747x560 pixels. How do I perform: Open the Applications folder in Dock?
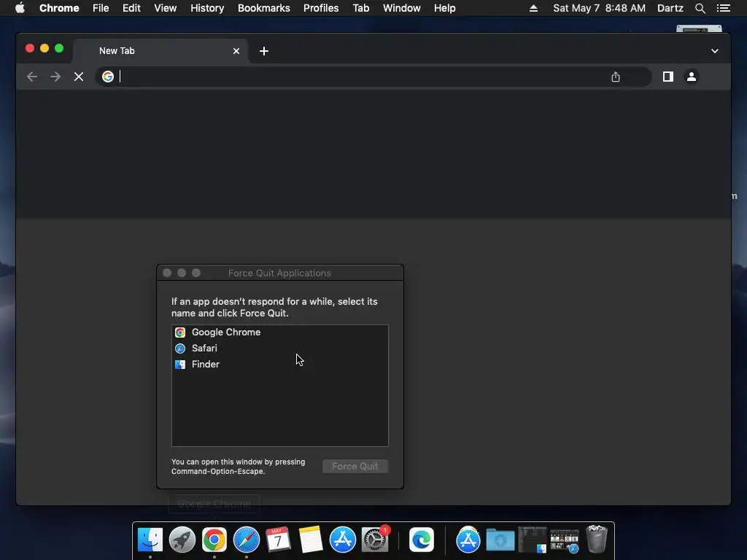tap(468, 540)
